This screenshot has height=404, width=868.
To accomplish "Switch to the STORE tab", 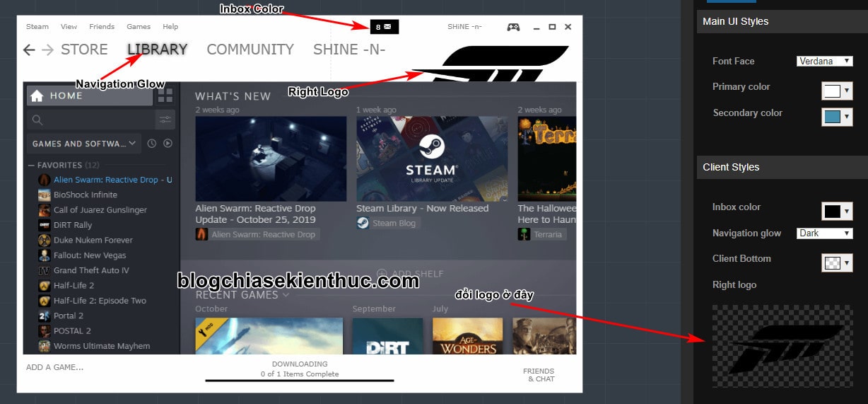I will [x=84, y=50].
